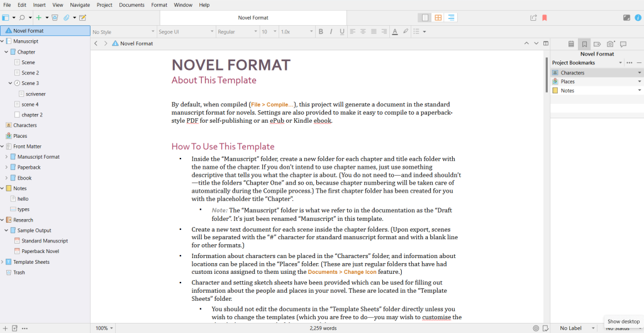The image size is (644, 333).
Task: Open the Documents menu
Action: [131, 4]
